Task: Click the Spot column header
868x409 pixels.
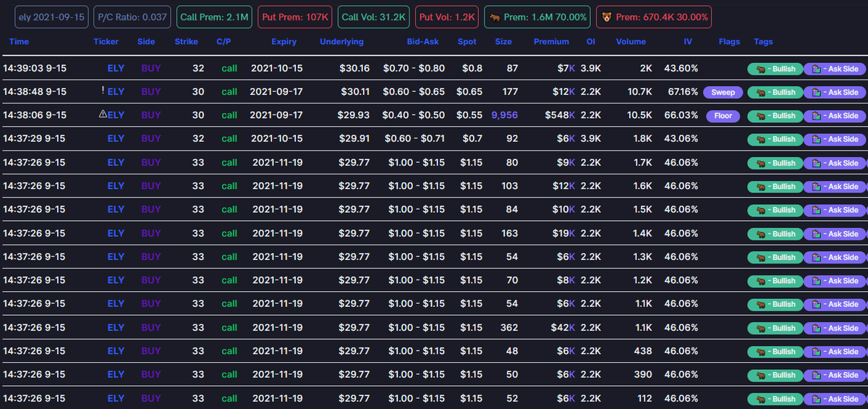Action: [467, 42]
